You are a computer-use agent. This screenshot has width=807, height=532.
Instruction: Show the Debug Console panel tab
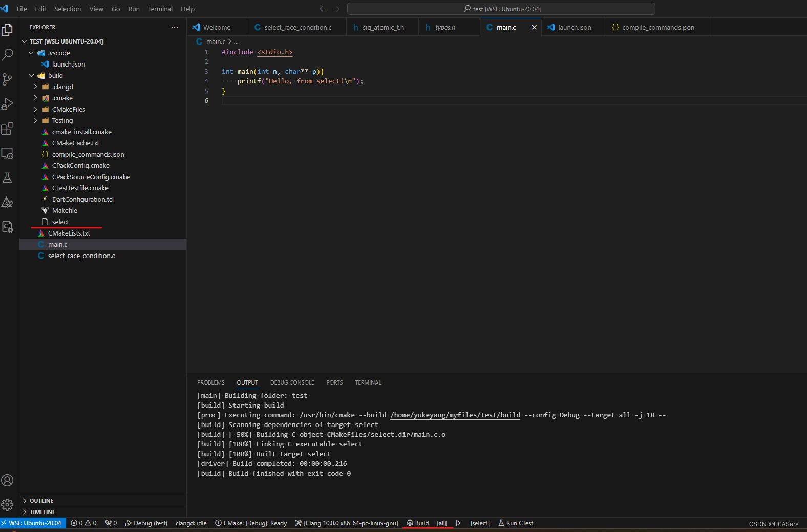pyautogui.click(x=292, y=382)
